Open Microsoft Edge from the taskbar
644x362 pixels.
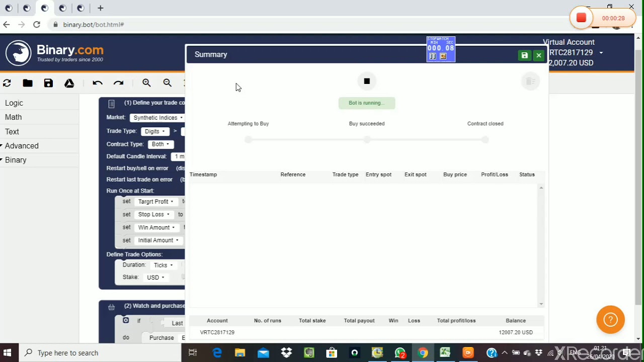pyautogui.click(x=217, y=353)
